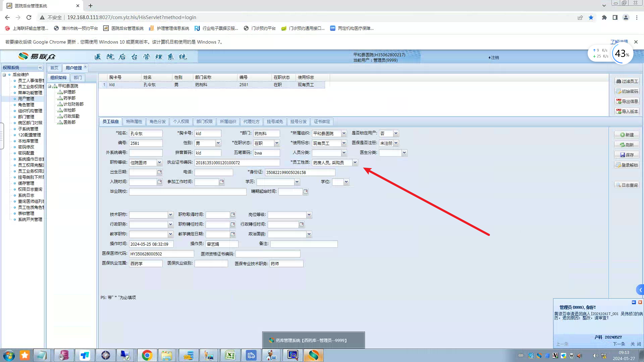Viewport: 644px width, 362px height.
Task: Bookmark star icon in address bar
Action: point(591,17)
